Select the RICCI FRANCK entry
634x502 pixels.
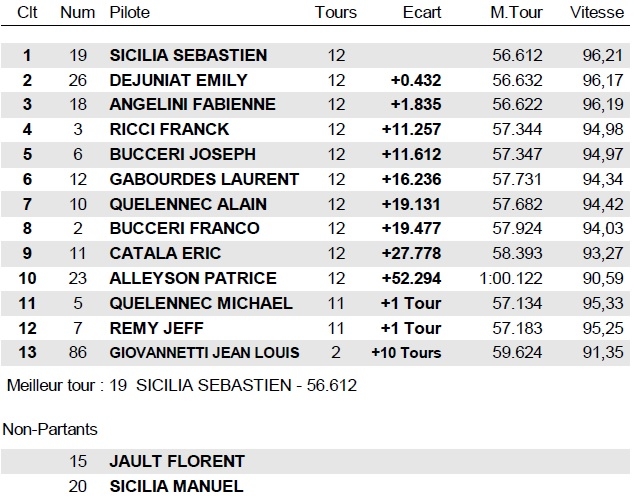(169, 130)
